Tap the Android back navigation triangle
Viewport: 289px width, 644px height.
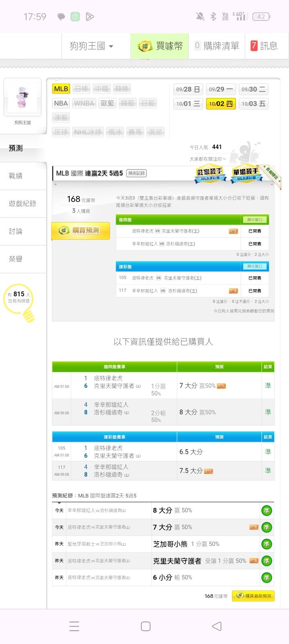point(216,626)
